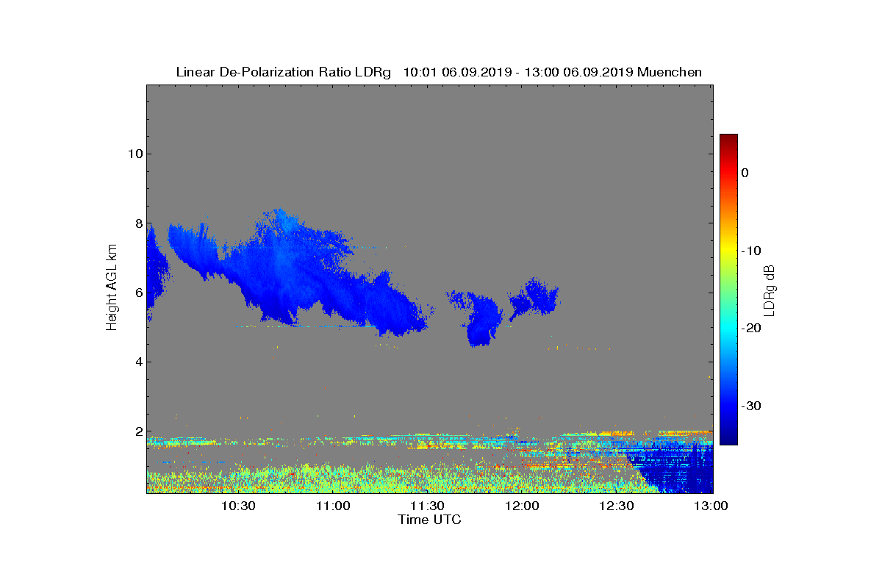Click the height tick label 2
This screenshot has height=588, width=882.
[137, 431]
